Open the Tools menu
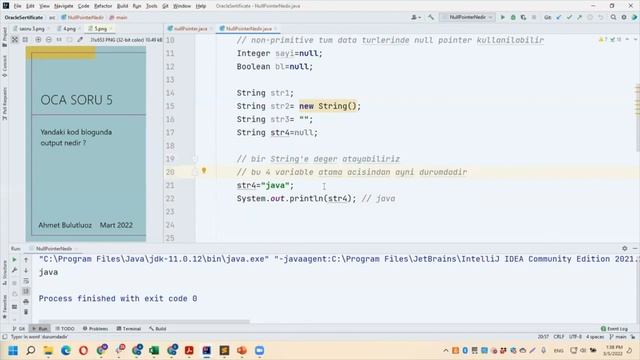 [x=151, y=6]
